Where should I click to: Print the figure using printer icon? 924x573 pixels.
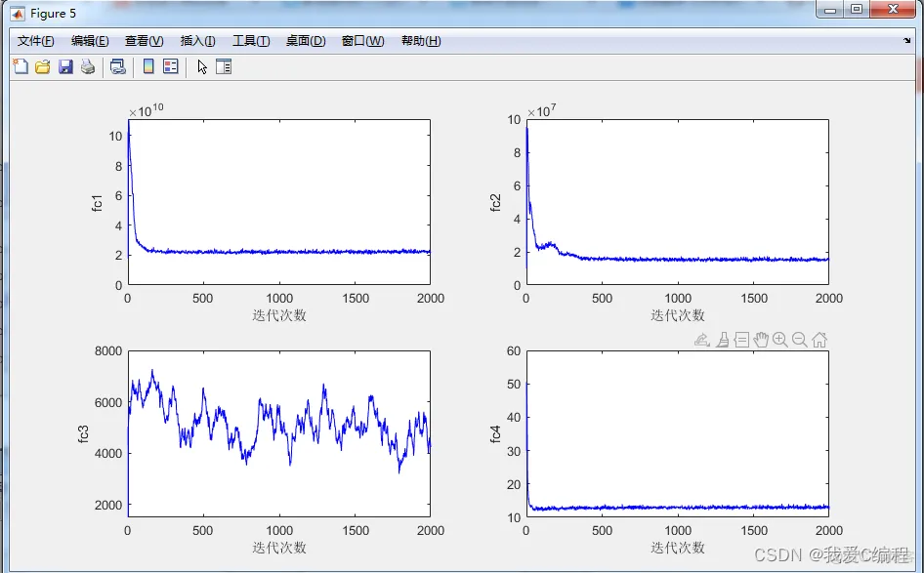tap(88, 66)
